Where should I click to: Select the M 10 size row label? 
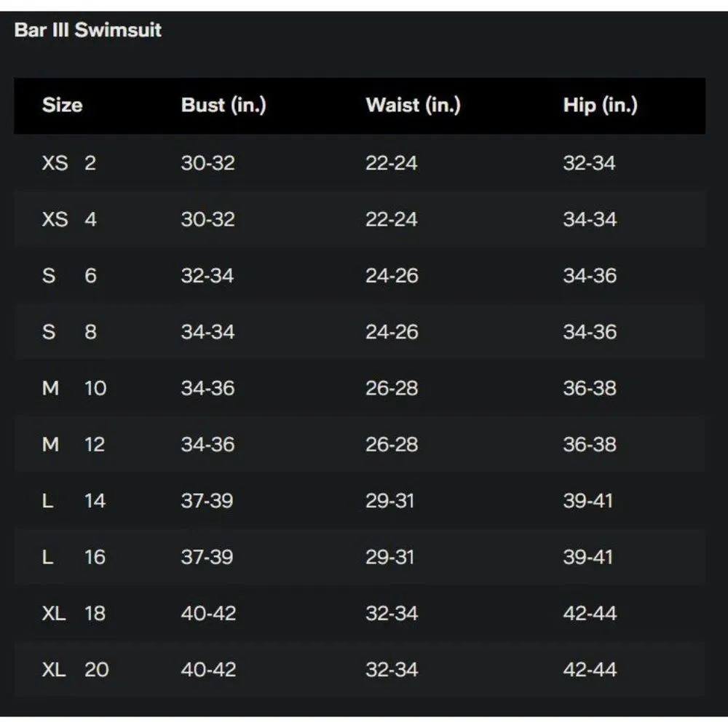tap(74, 388)
